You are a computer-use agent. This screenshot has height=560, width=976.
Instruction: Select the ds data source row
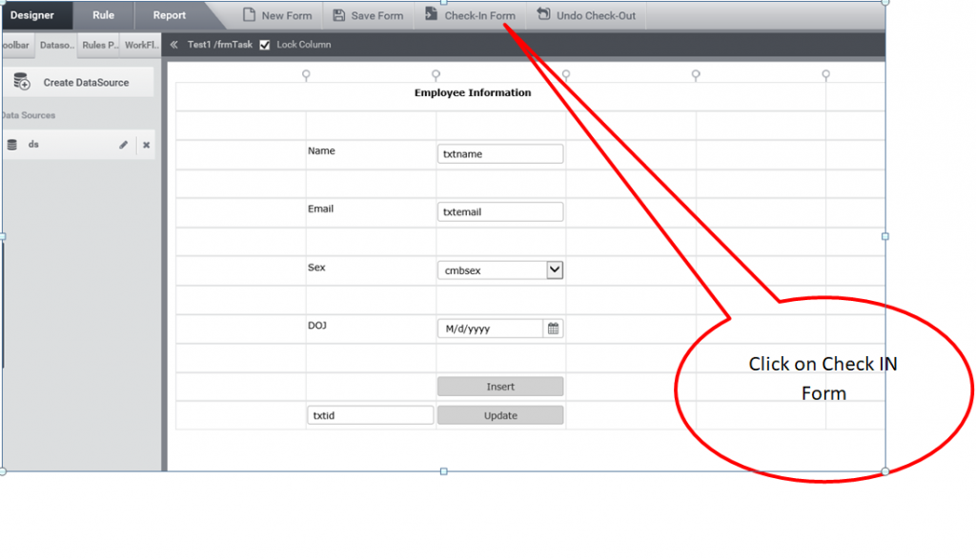point(78,145)
